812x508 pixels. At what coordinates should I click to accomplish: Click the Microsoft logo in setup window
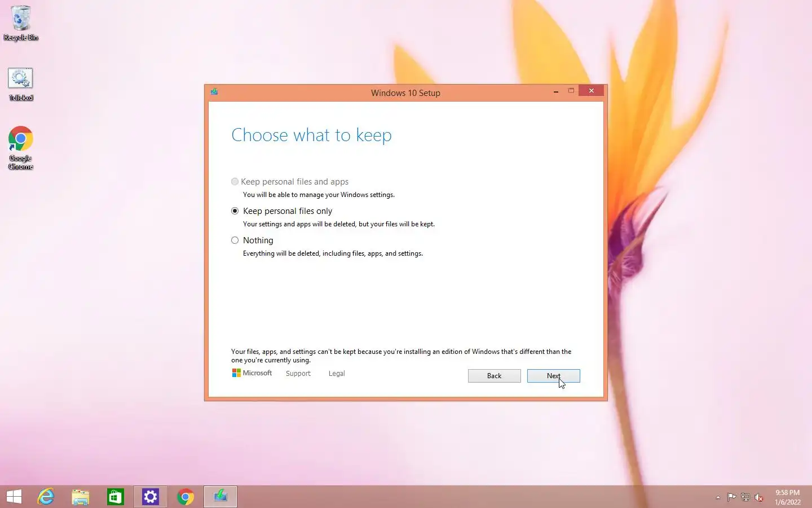coord(252,373)
